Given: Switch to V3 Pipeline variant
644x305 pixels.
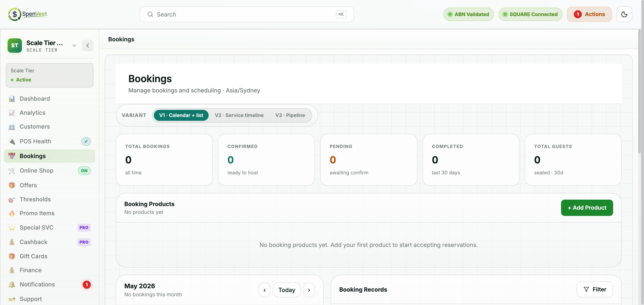Looking at the screenshot, I should point(290,115).
